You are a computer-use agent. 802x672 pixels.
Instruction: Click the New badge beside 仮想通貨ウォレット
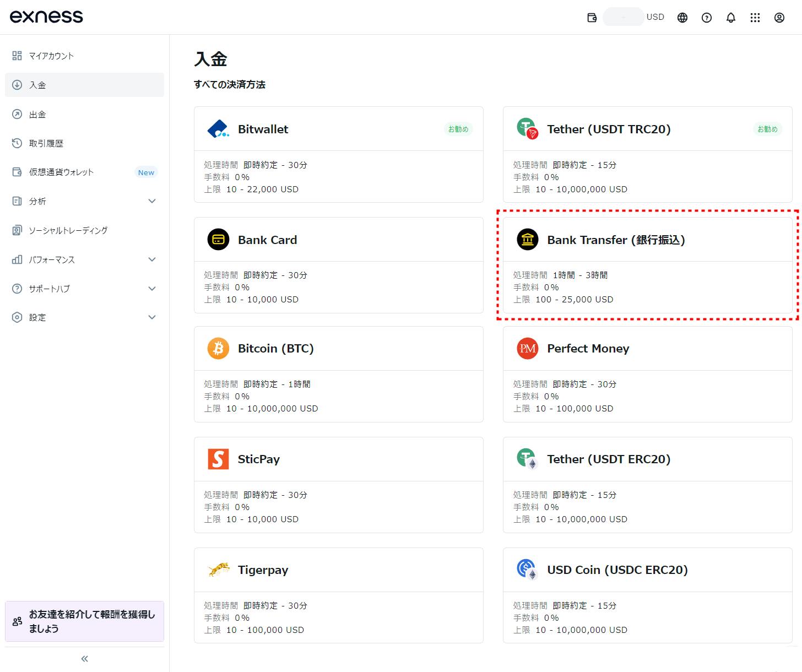pyautogui.click(x=146, y=172)
